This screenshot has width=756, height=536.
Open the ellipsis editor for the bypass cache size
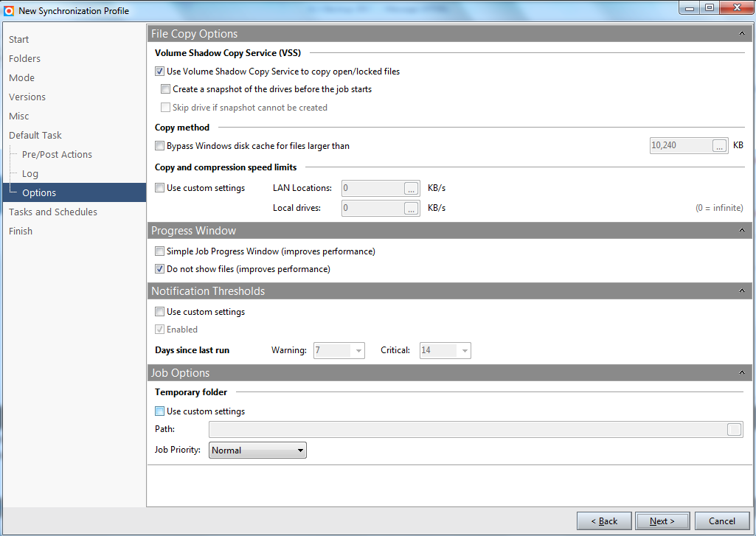719,146
